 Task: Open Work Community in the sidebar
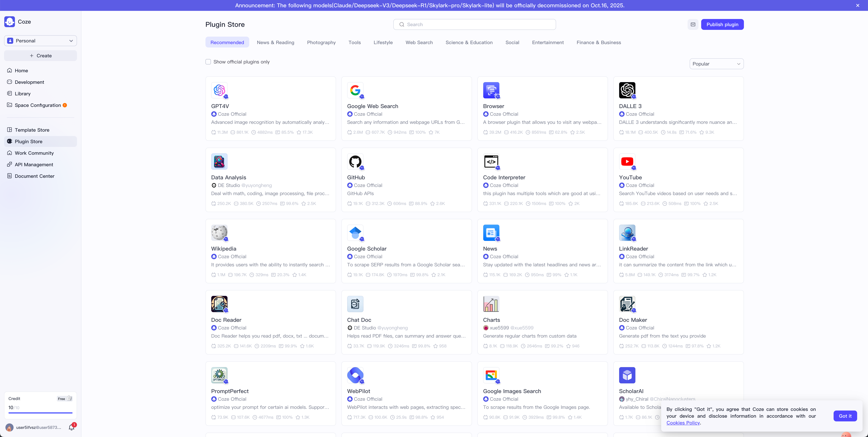[41, 153]
